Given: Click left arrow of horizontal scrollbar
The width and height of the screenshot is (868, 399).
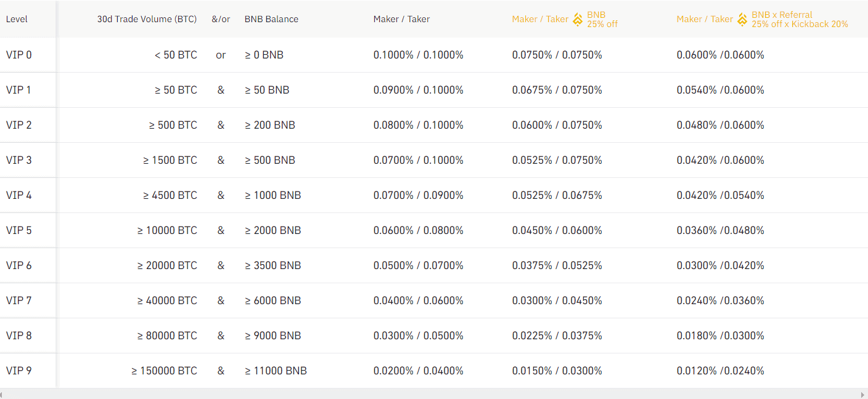Looking at the screenshot, I should (x=3, y=394).
